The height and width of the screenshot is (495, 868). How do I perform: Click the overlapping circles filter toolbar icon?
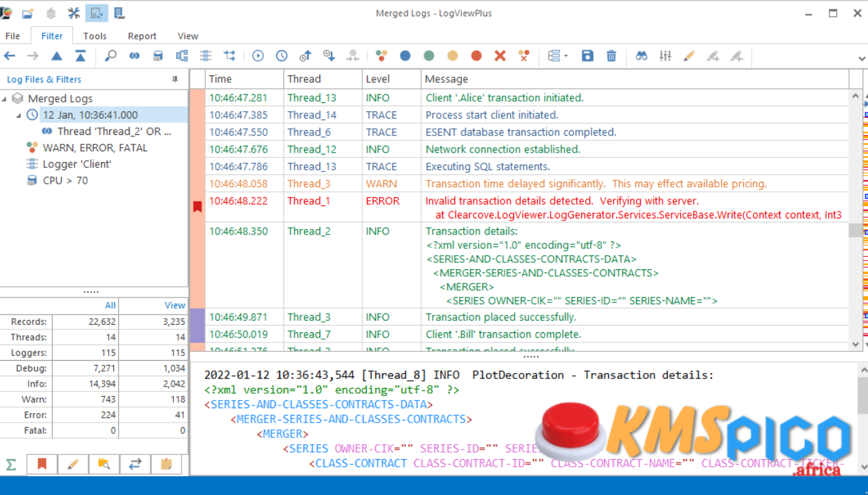pyautogui.click(x=134, y=56)
